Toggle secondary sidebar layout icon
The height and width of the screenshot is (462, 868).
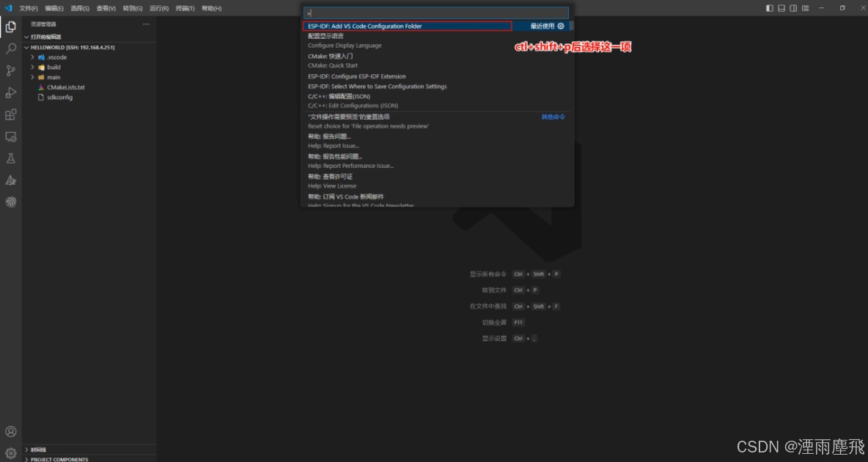[x=793, y=8]
